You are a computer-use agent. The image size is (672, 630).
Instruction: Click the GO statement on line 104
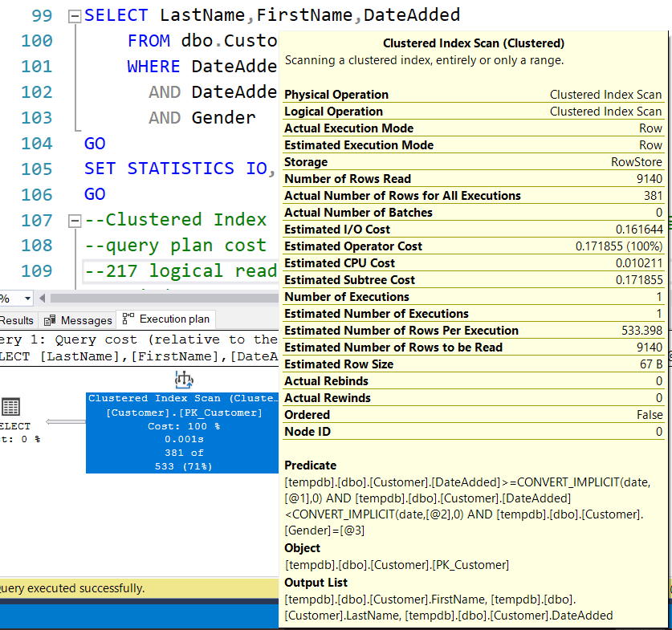95,143
